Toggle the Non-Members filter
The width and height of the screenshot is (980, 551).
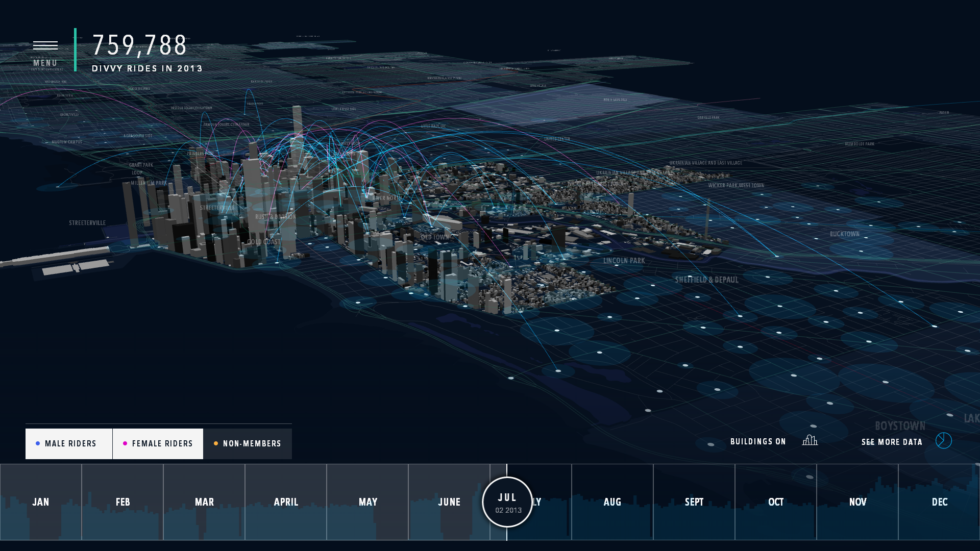tap(248, 444)
